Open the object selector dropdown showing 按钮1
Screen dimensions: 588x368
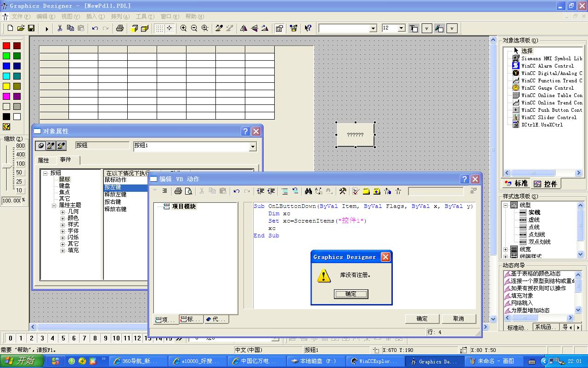tap(252, 146)
